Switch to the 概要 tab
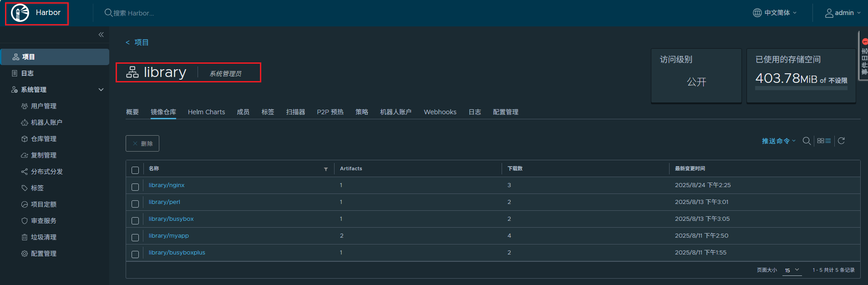The image size is (868, 285). [x=132, y=112]
